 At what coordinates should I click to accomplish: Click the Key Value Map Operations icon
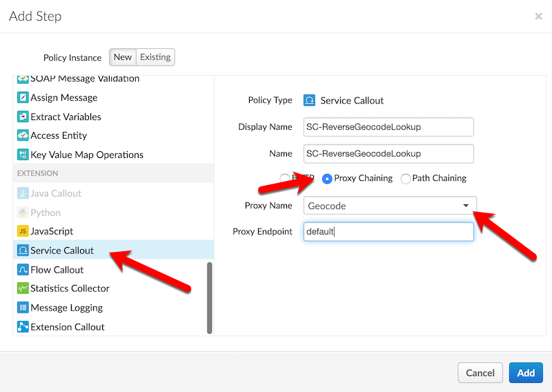pos(23,155)
